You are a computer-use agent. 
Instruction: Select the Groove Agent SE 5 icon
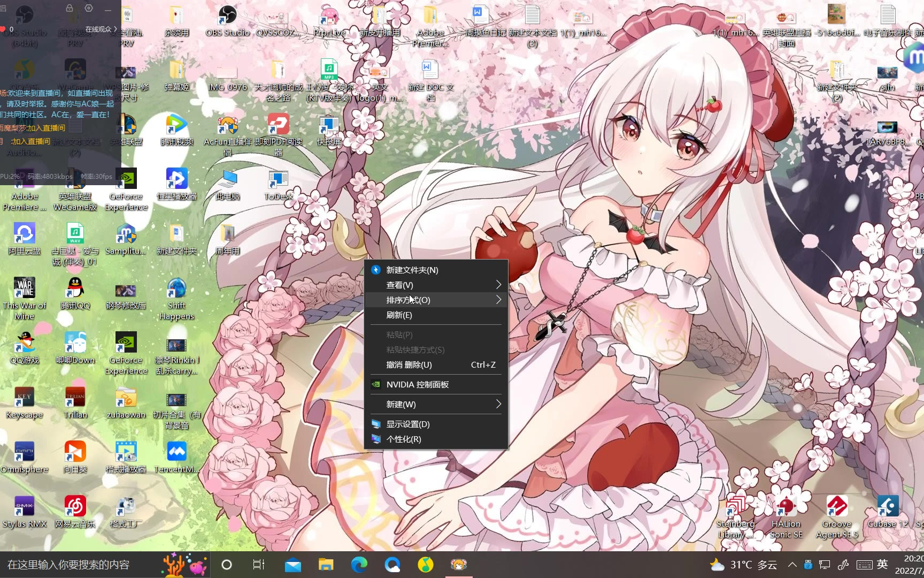coord(837,518)
